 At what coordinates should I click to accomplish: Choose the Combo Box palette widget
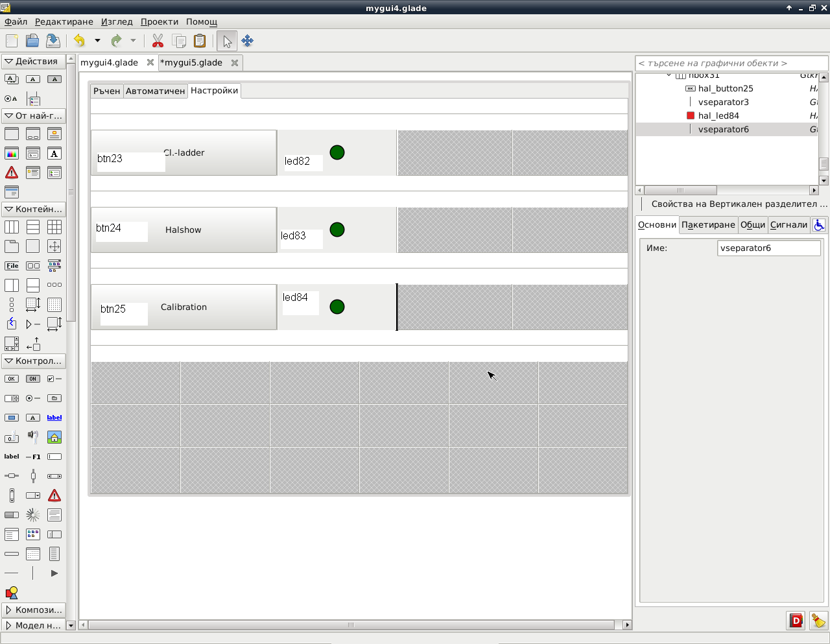pos(33,495)
